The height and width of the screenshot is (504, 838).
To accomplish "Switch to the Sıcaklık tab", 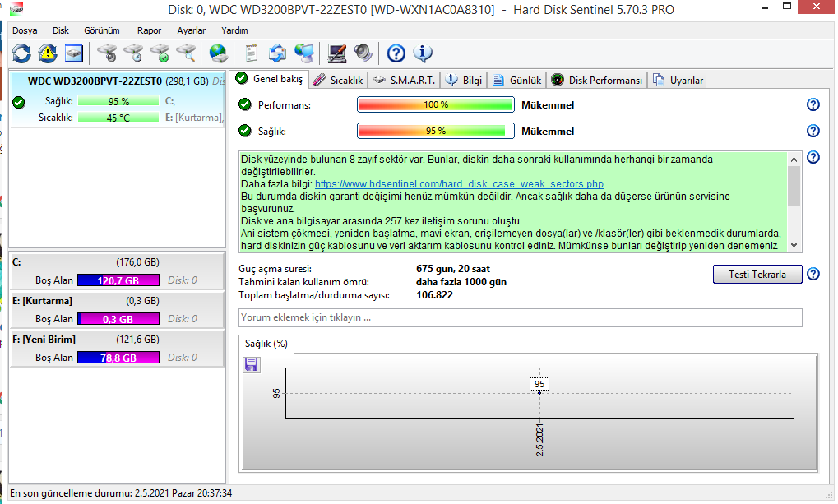I will pos(338,81).
